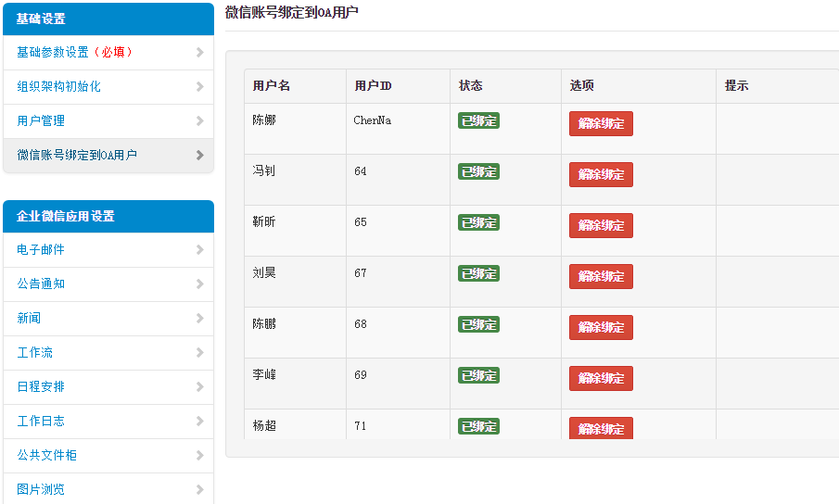Select 图片浏览 from the sidebar
The width and height of the screenshot is (839, 504).
(42, 489)
